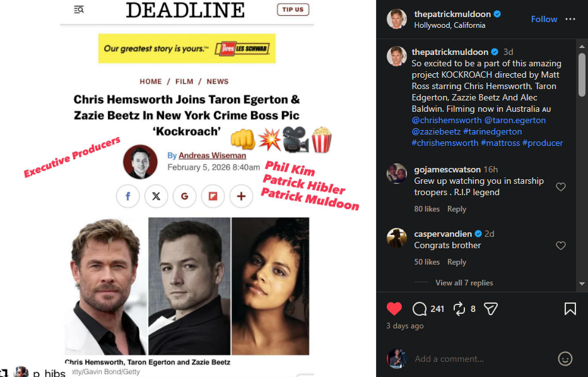Click the Add a comment field

tap(480, 359)
